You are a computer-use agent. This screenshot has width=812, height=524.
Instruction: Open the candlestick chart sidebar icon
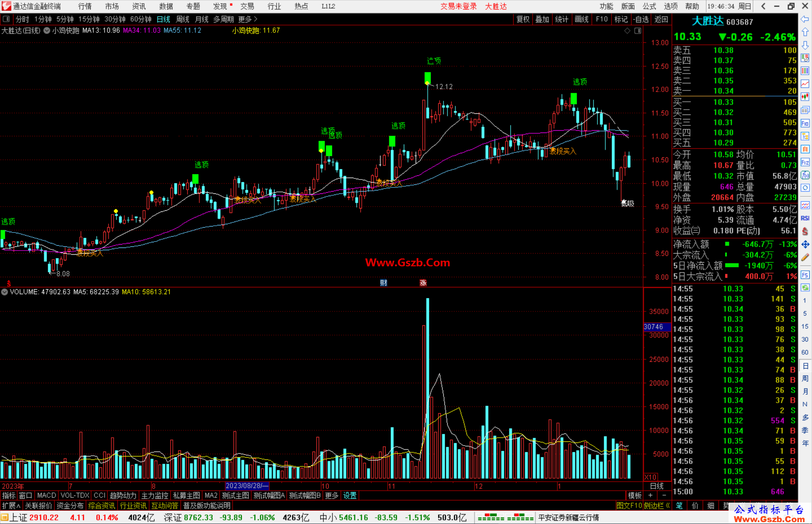(x=805, y=97)
